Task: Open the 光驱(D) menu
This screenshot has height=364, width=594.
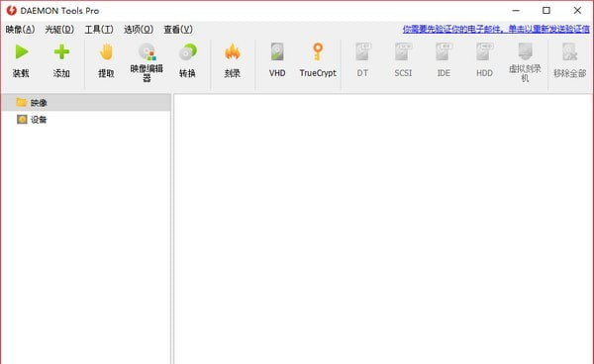Action: (59, 30)
